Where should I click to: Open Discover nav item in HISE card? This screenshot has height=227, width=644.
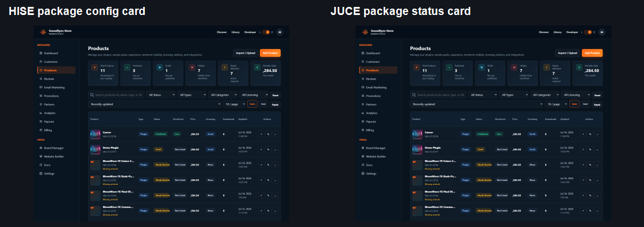[x=222, y=32]
